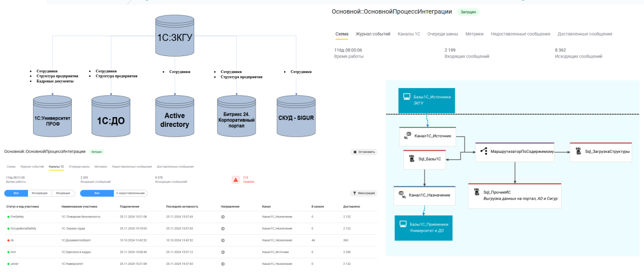
Task: Open the Метрики tab under the 116д 08:00:06 header
Action: tap(474, 34)
